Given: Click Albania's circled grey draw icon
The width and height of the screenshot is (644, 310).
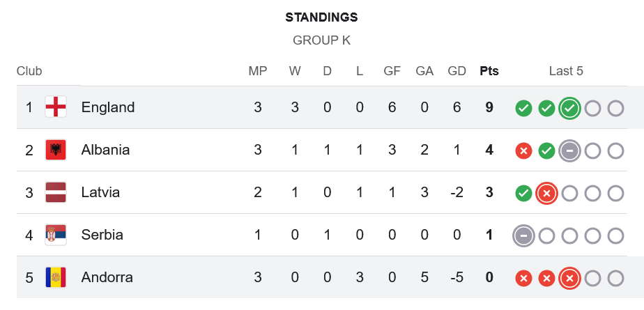Looking at the screenshot, I should coord(569,150).
